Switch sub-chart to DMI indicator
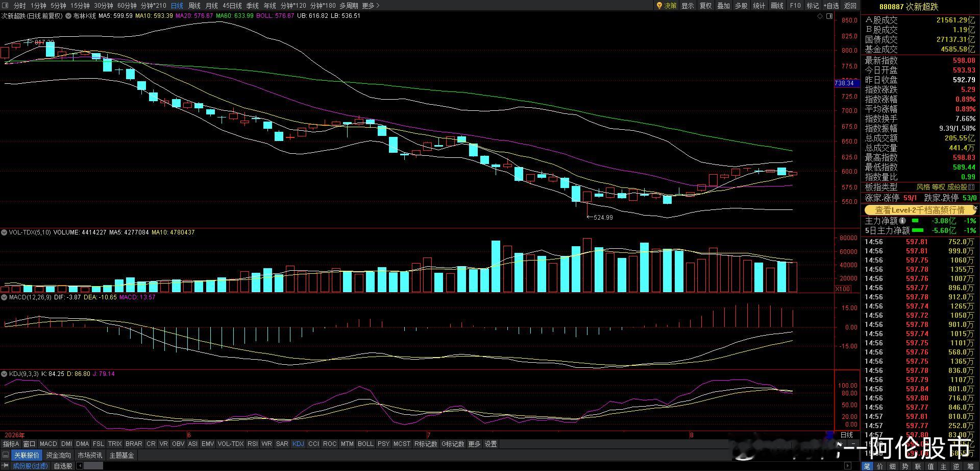 coord(67,444)
